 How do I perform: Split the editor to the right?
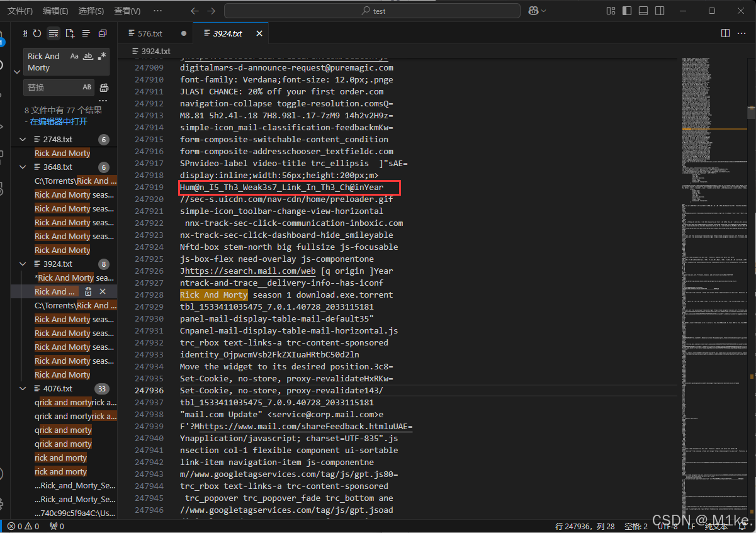tap(725, 33)
